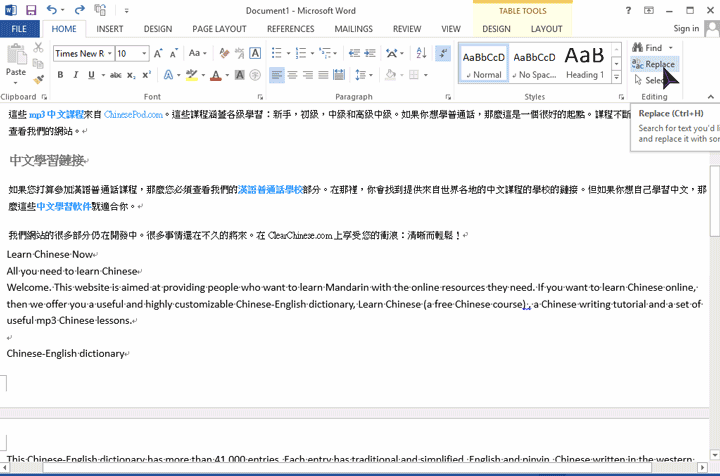This screenshot has height=476, width=720.
Task: Apply the red font color
Action: [x=215, y=75]
